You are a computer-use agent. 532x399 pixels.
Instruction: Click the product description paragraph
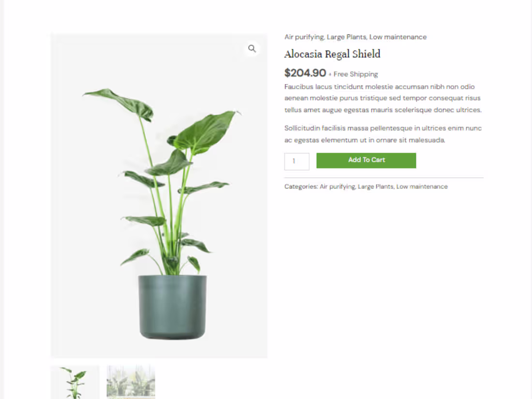pos(382,98)
